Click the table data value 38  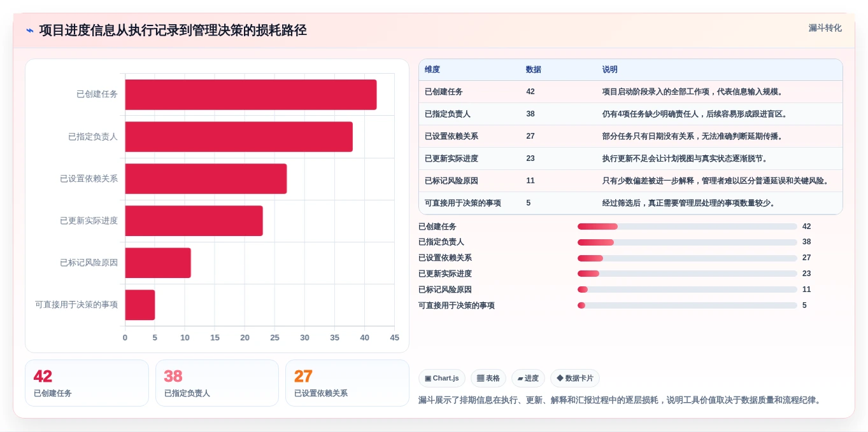(x=530, y=114)
